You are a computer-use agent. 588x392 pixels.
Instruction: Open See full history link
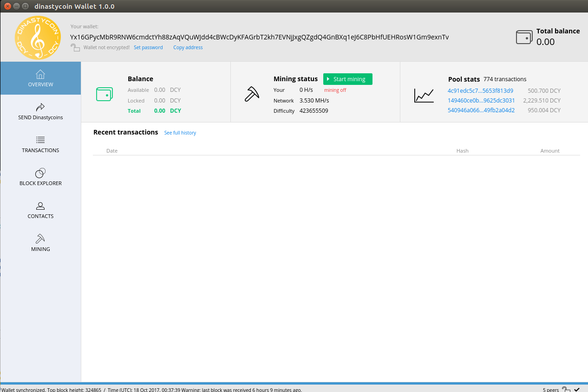180,133
